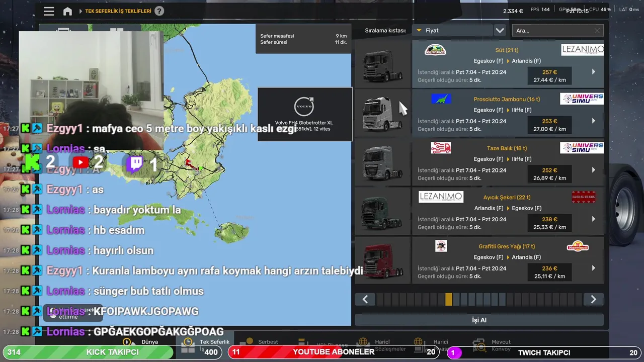644x362 pixels.
Task: Click the 253 € price box
Action: coord(549,125)
